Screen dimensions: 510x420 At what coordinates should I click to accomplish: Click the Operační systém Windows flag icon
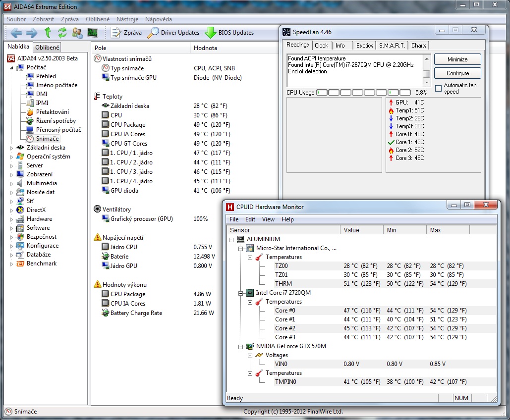point(20,157)
